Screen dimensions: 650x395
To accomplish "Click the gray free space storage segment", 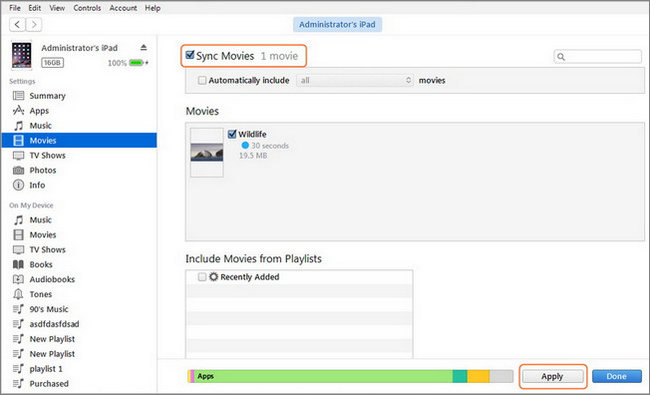I will (501, 376).
